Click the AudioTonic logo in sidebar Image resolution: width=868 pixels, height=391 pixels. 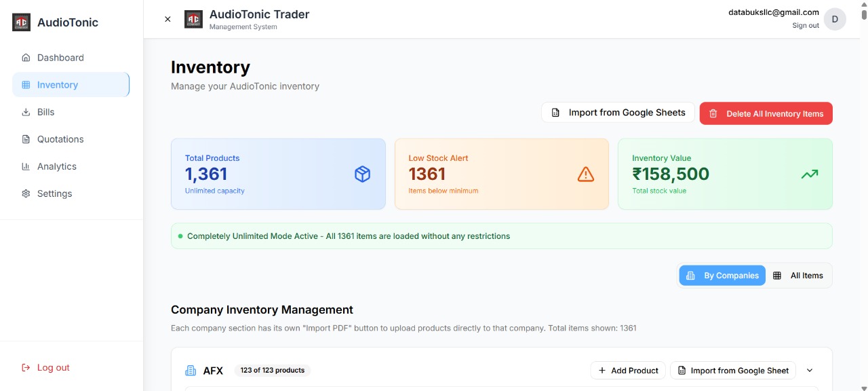(22, 22)
